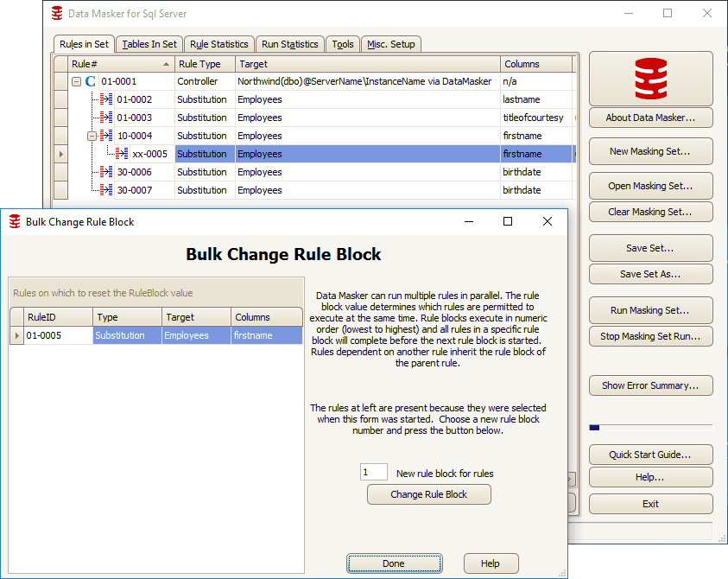Click the Northwind target cell text
Image resolution: width=728 pixels, height=579 pixels.
click(364, 81)
